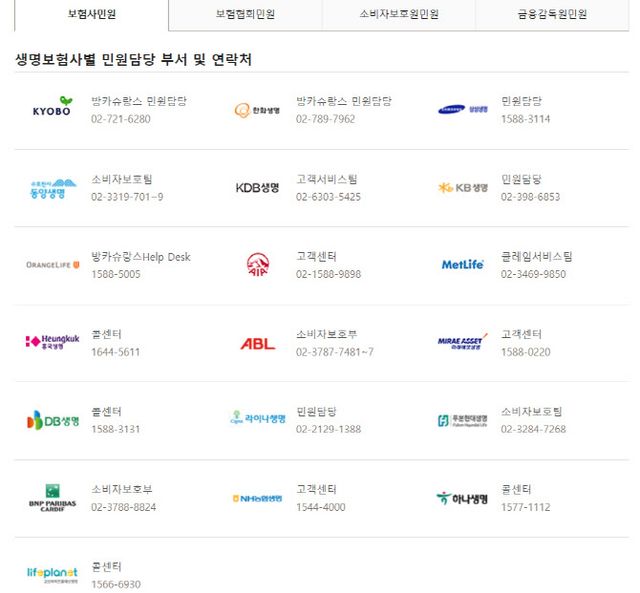The height and width of the screenshot is (593, 640).
Task: Click 하나생명 콜센터 number 1577-1112
Action: coord(525,507)
